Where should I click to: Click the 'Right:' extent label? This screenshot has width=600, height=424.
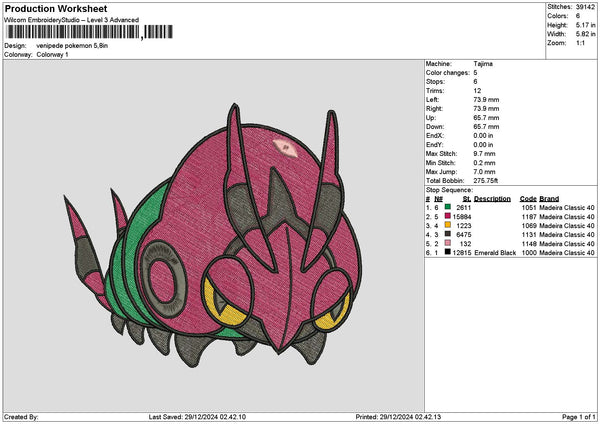(x=434, y=109)
